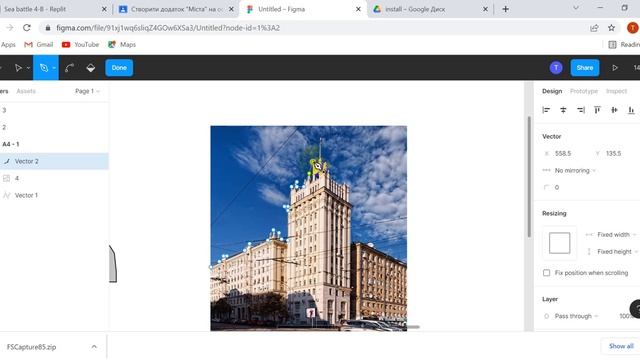Screen dimensions: 640x360
Task: Close the Untitled – Figma tab
Action: click(x=358, y=9)
